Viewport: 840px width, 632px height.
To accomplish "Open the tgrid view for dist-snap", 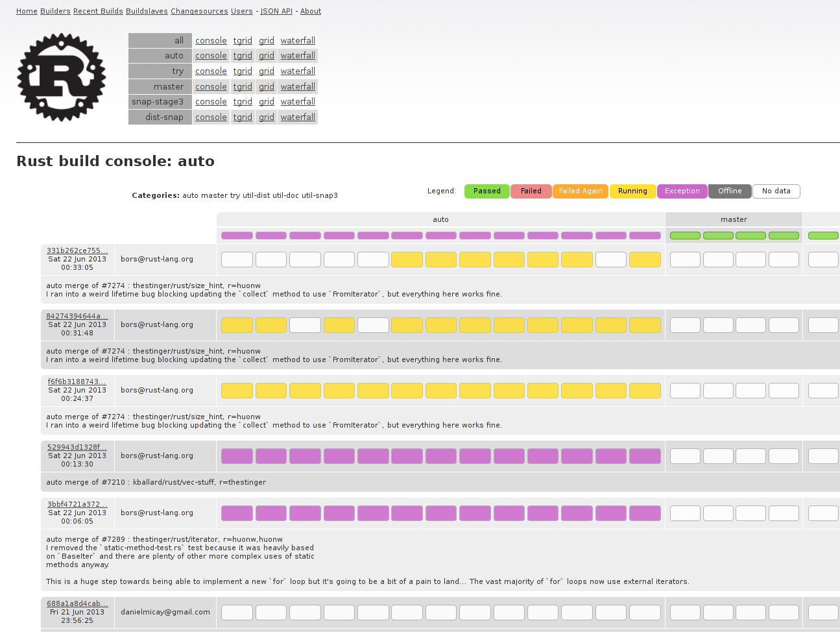I will point(243,117).
